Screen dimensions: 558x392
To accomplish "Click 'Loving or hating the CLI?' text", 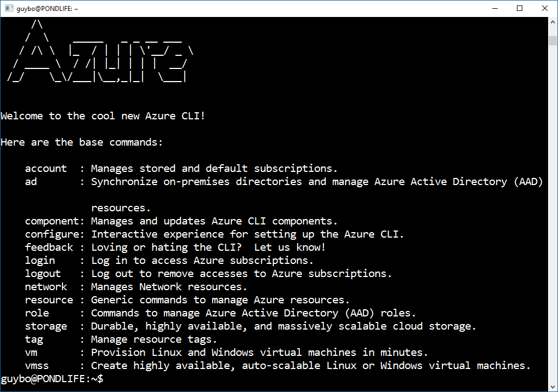I will [x=166, y=247].
